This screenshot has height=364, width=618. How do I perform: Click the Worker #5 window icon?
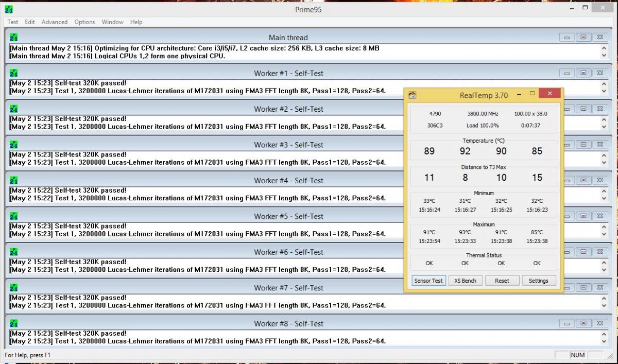[x=14, y=216]
